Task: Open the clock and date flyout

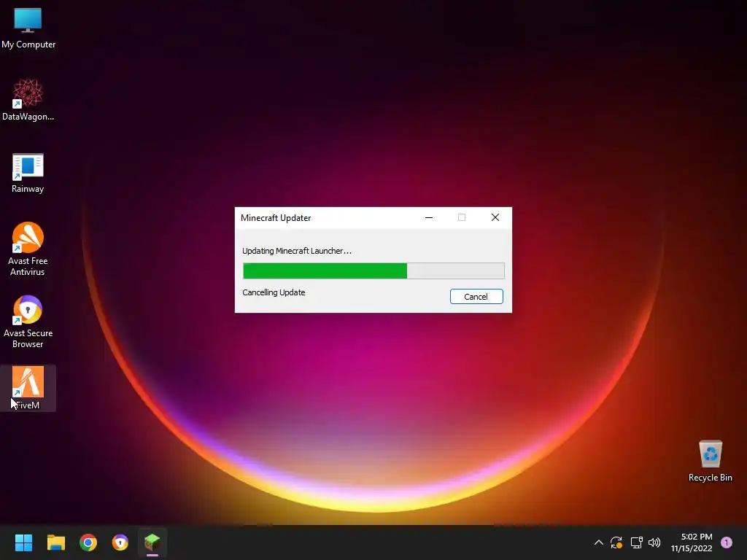Action: [x=692, y=542]
